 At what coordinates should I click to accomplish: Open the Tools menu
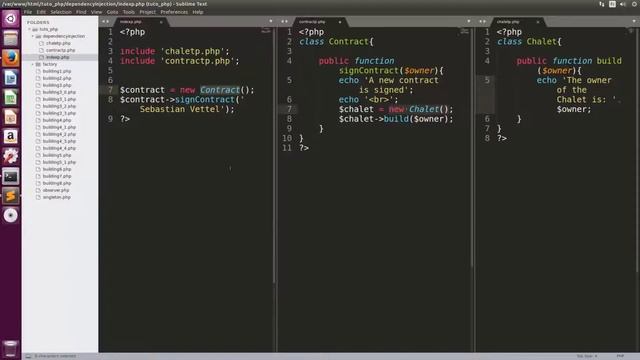click(x=129, y=12)
